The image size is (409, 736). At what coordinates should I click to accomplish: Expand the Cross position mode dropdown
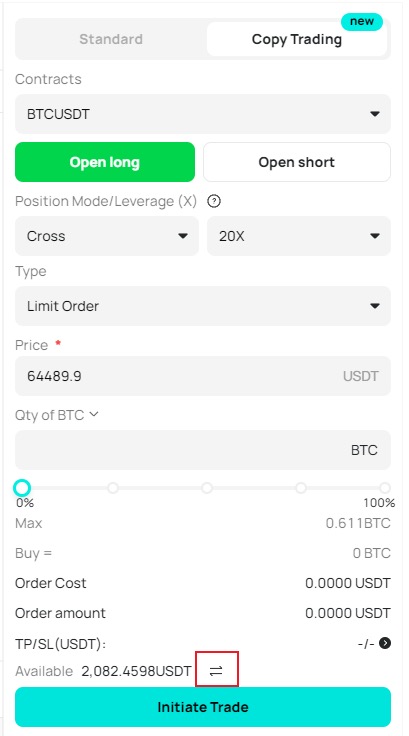107,236
